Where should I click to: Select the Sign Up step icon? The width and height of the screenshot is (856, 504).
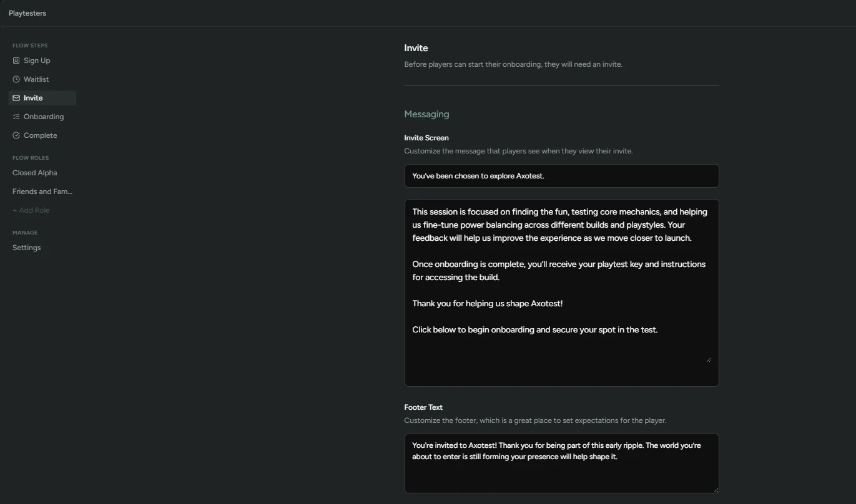[16, 60]
